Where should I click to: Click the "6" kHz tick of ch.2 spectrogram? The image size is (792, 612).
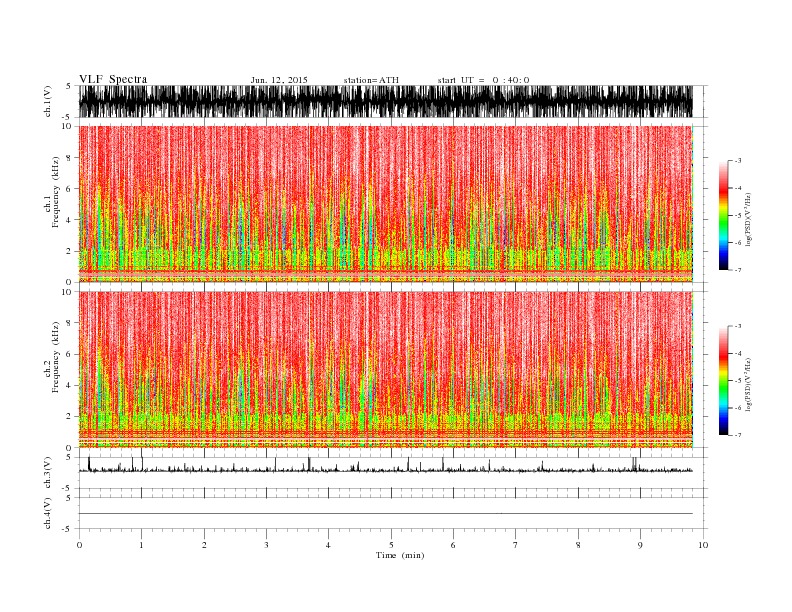pyautogui.click(x=70, y=354)
